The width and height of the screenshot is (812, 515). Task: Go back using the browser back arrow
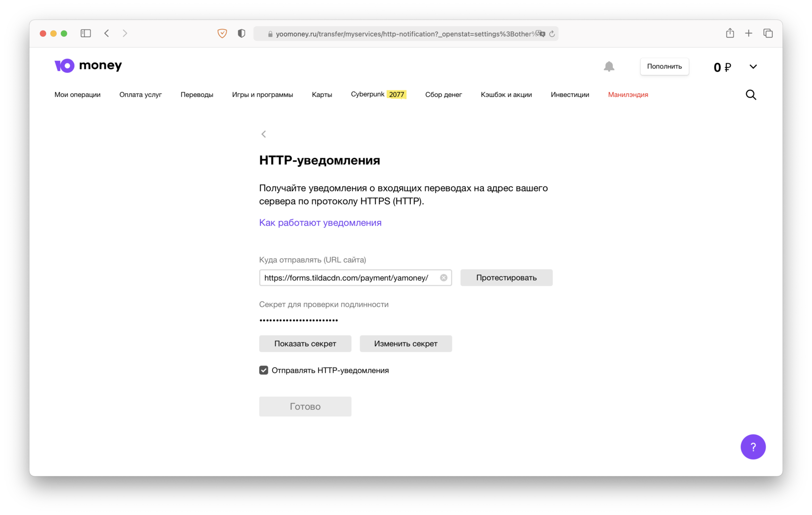(107, 33)
